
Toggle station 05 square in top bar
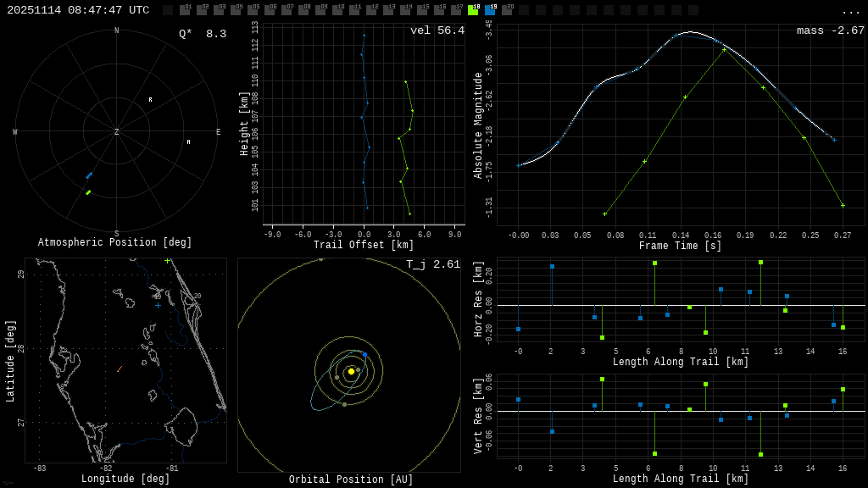point(253,10)
